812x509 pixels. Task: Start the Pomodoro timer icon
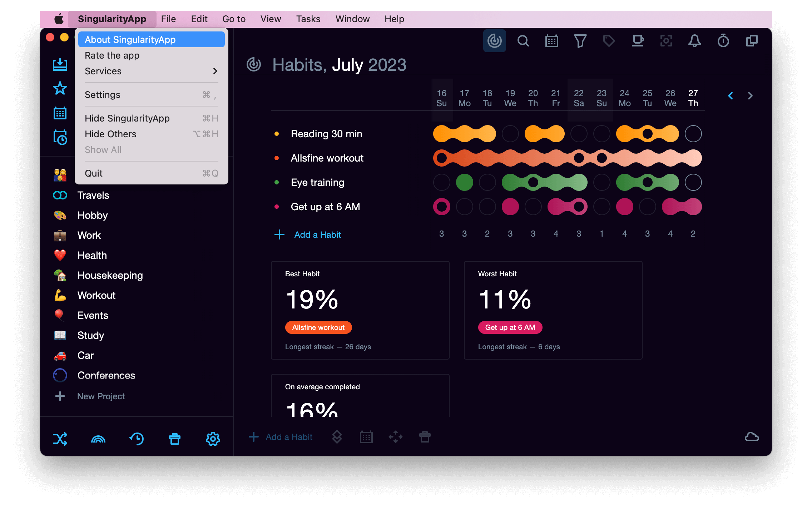point(723,41)
